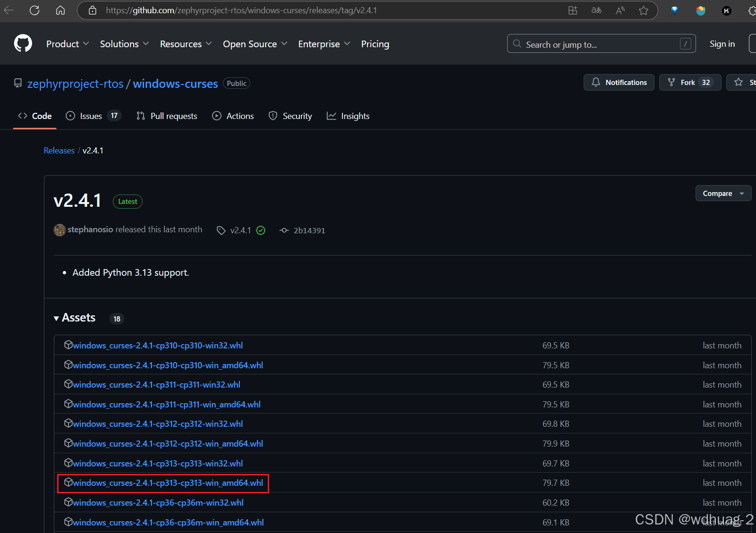
Task: Open the Actions tab
Action: (233, 116)
